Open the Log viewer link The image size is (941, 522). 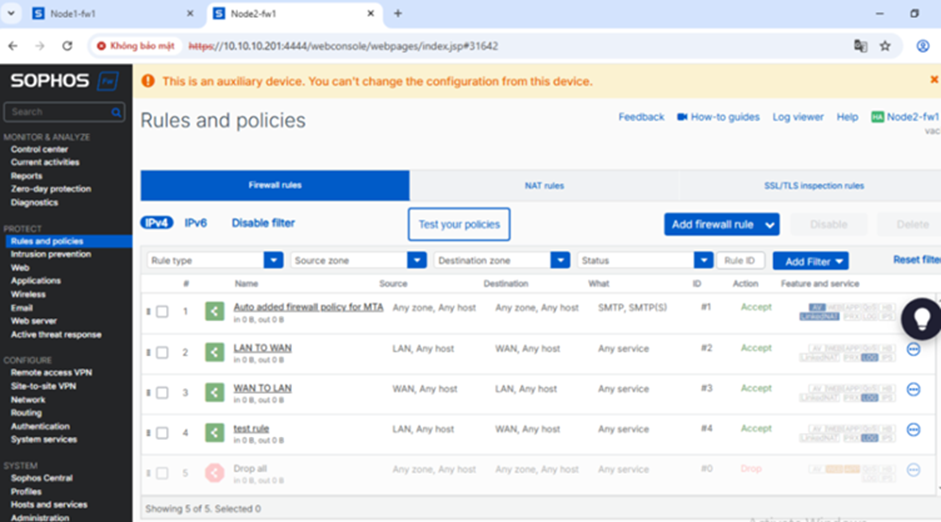click(798, 117)
